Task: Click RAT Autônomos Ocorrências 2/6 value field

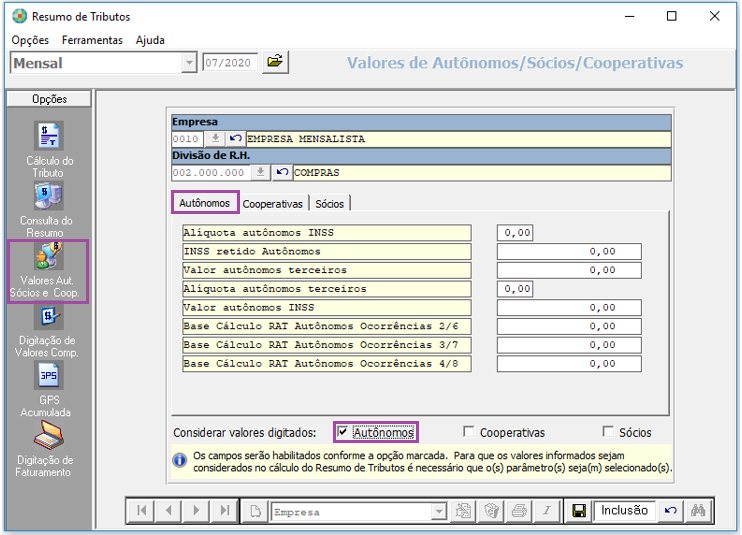Action: point(569,326)
